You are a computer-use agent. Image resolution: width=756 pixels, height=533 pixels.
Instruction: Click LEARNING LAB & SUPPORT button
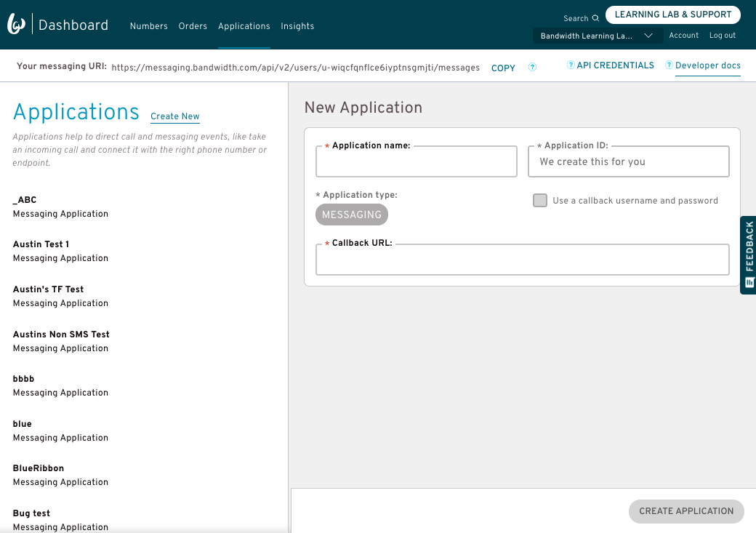coord(673,15)
